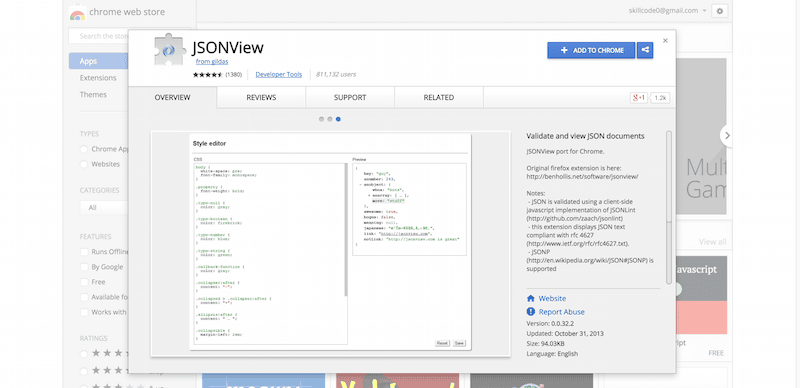The width and height of the screenshot is (800, 388).
Task: Click the share icon button beside Add to Chrome
Action: pos(645,50)
